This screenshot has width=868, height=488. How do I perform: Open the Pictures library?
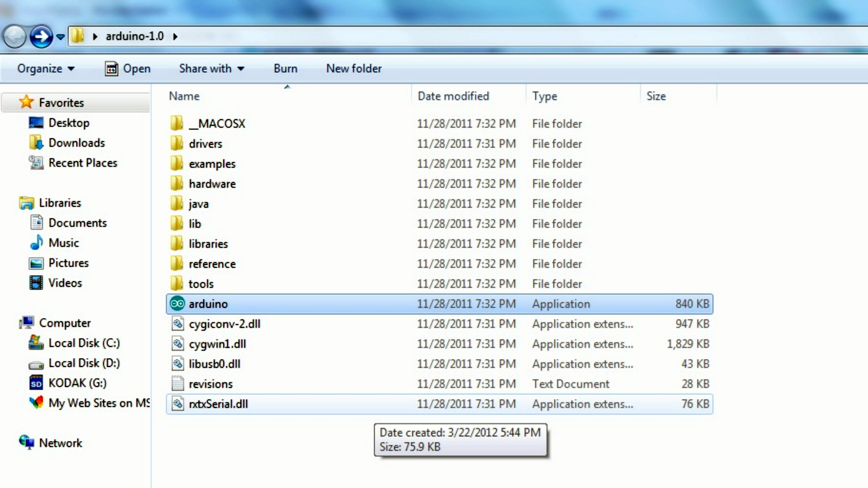[x=59, y=263]
